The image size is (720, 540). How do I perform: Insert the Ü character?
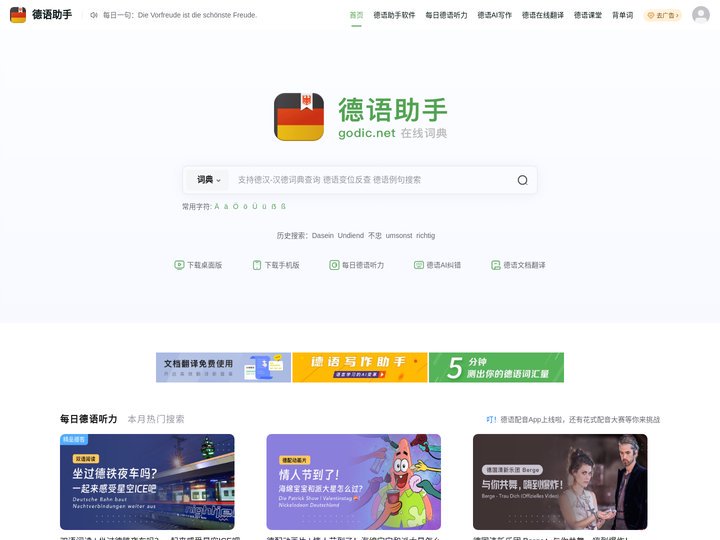coord(255,207)
